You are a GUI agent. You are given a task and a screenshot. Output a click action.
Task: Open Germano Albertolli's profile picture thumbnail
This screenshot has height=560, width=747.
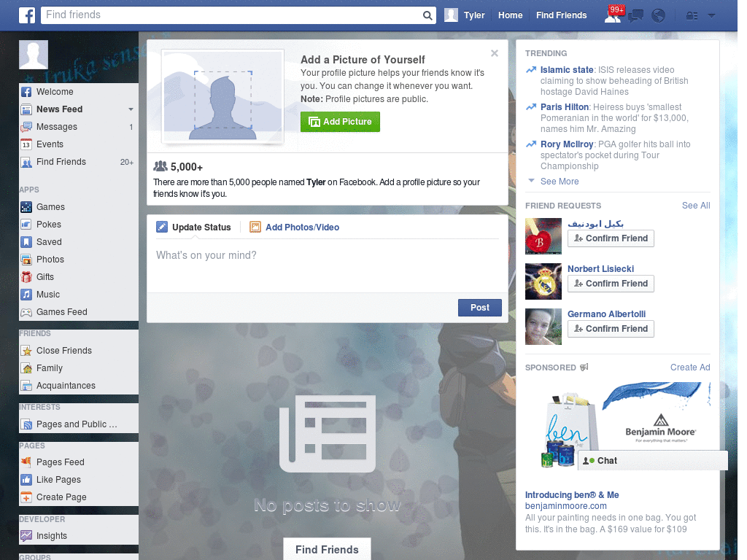pyautogui.click(x=543, y=327)
